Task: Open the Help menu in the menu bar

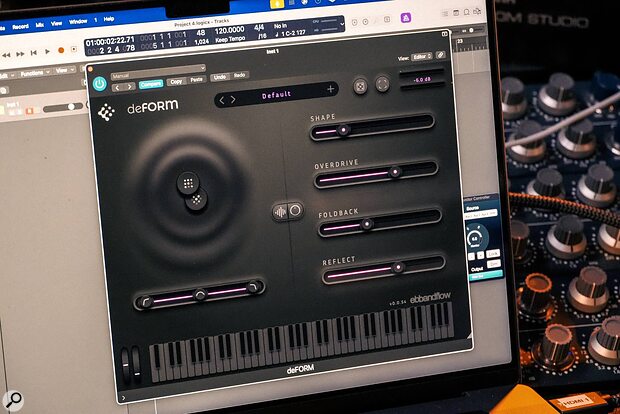Action: (x=109, y=19)
